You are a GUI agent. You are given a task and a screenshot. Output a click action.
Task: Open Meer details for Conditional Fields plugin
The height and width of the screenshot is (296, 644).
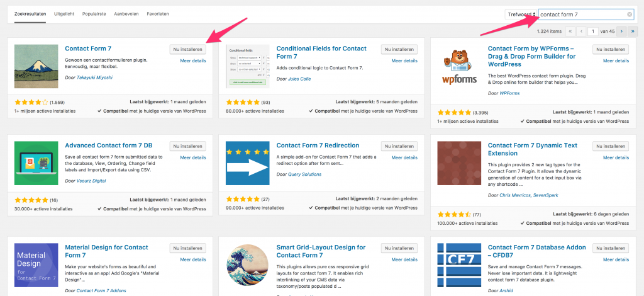click(404, 61)
